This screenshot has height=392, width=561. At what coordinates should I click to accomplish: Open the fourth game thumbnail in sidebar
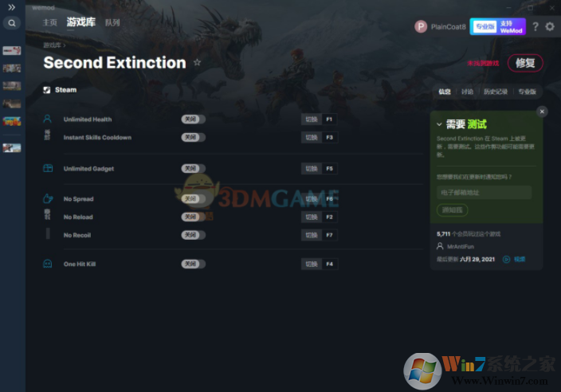[x=12, y=104]
